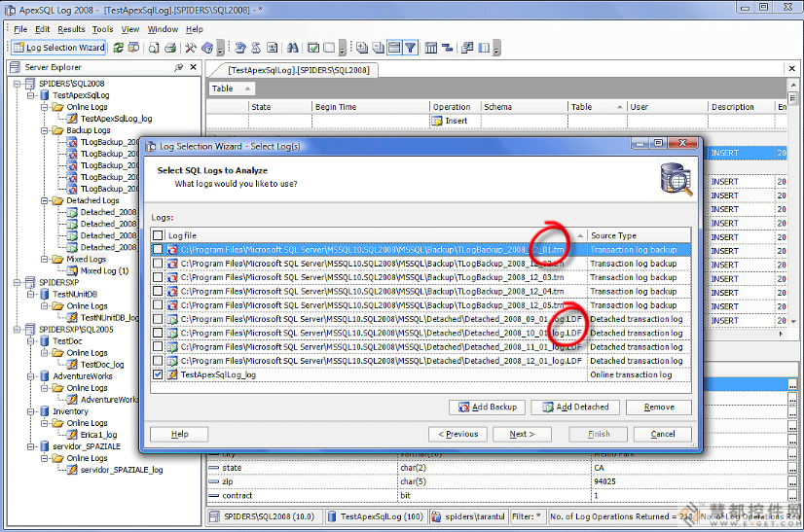The image size is (804, 532).
Task: Click the help book toolbar icon
Action: coord(207,48)
